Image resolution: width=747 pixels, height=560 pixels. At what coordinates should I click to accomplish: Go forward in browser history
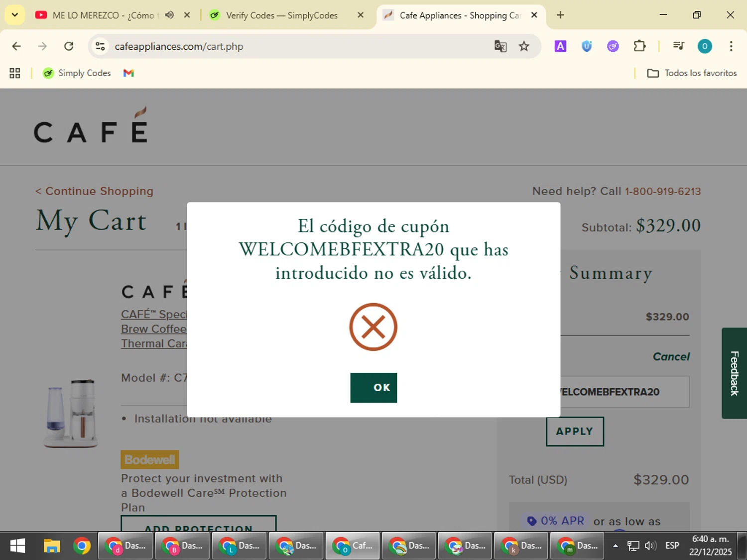click(x=42, y=46)
